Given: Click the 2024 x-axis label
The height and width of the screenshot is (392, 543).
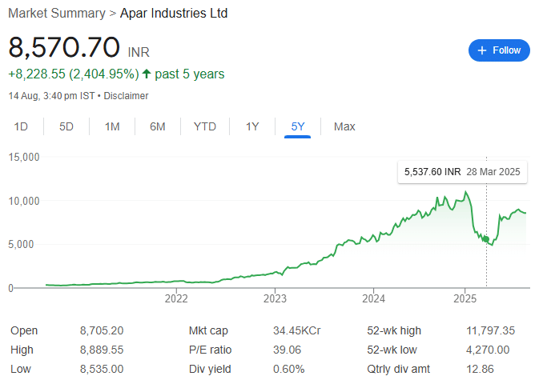Looking at the screenshot, I should (x=374, y=298).
